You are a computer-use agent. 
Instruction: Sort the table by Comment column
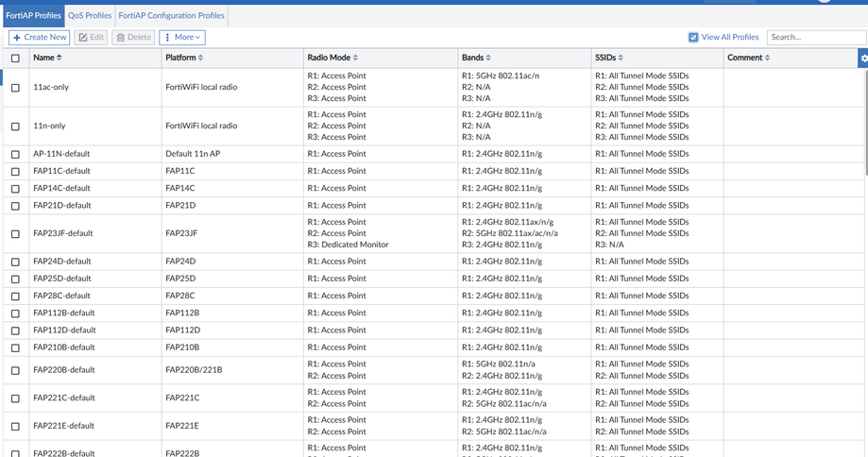tap(748, 58)
